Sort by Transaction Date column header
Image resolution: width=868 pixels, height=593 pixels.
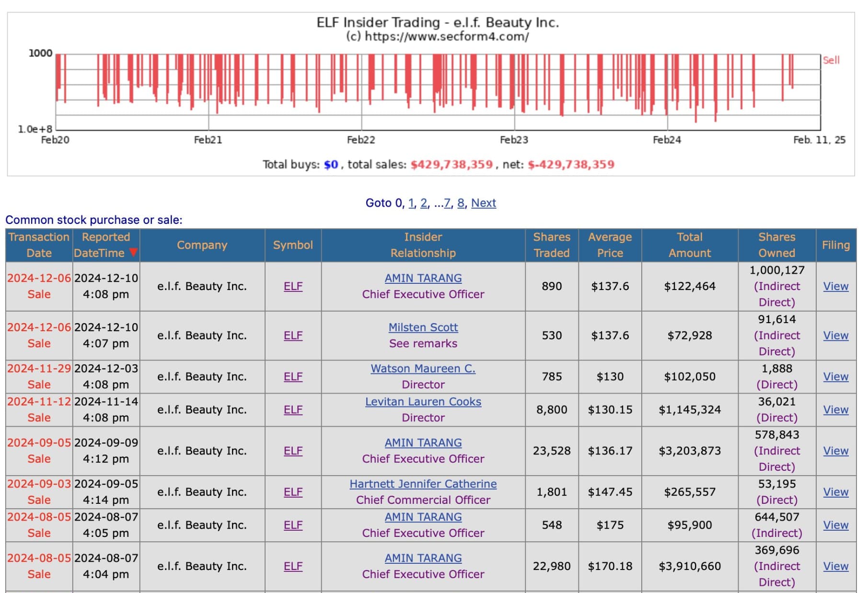(x=39, y=245)
